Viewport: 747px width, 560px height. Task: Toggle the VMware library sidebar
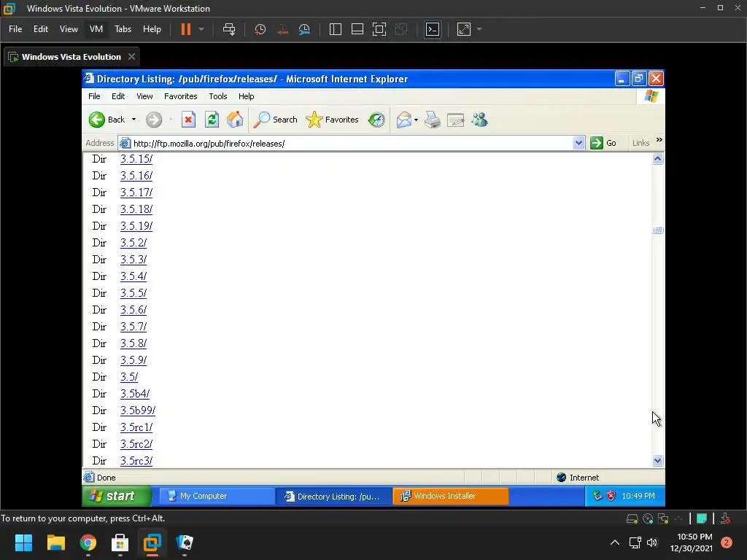(x=336, y=29)
